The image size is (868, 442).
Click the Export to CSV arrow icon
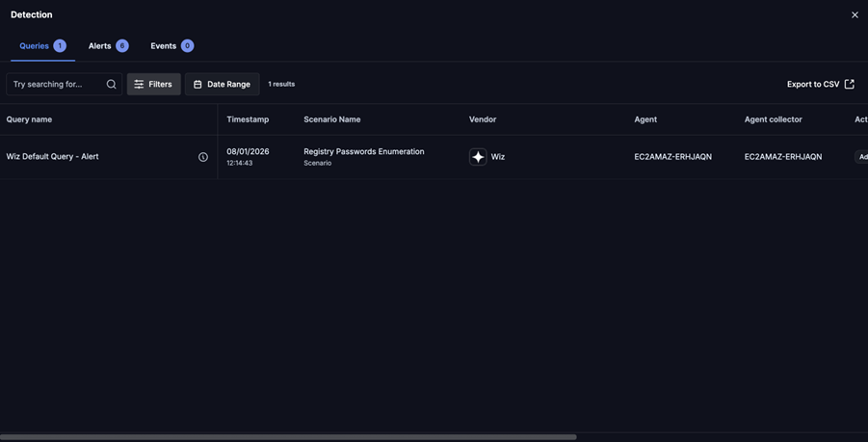tap(849, 85)
